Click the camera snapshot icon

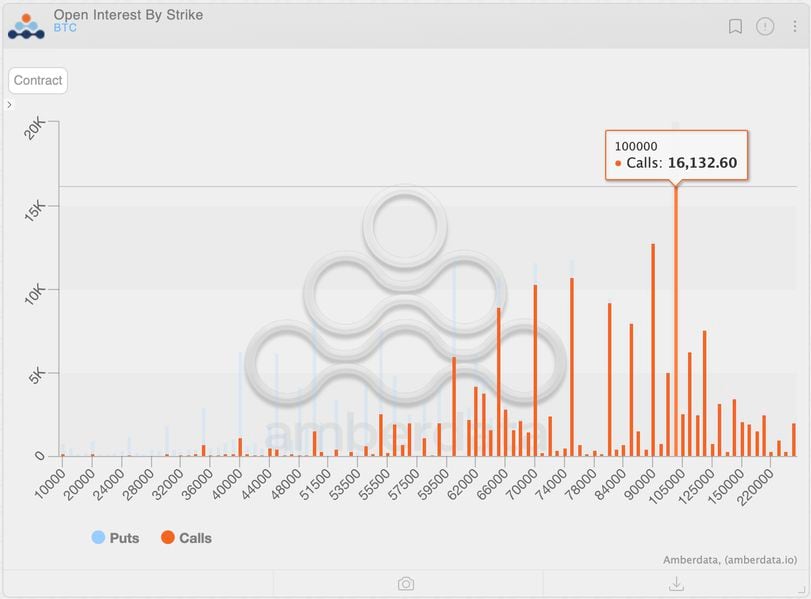(x=406, y=584)
